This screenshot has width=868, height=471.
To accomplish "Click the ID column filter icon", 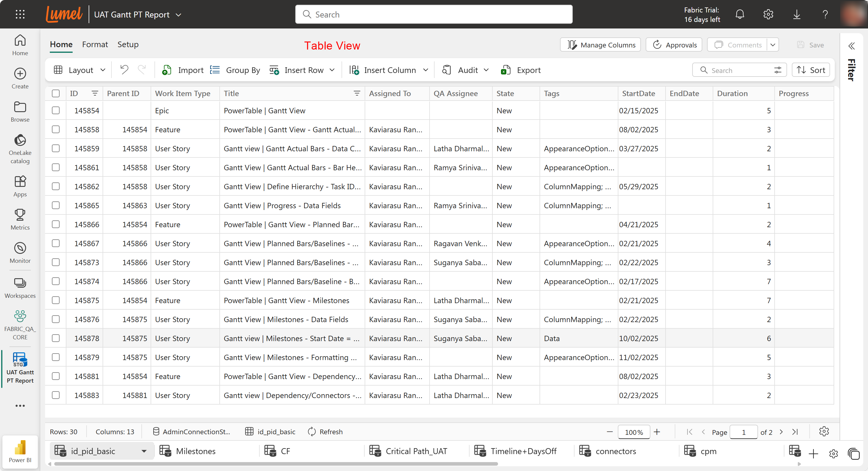I will tap(95, 93).
